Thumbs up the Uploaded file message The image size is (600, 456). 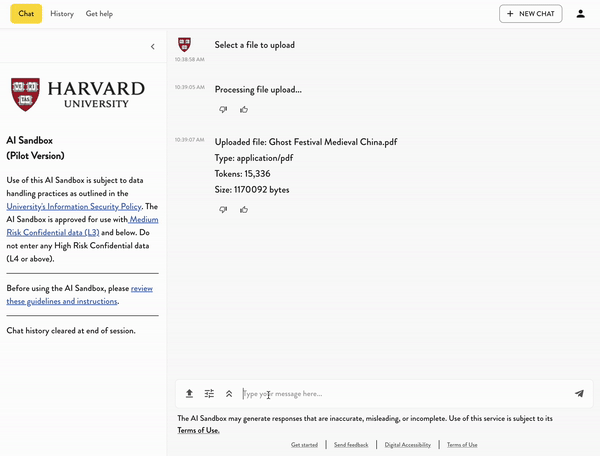(x=244, y=210)
